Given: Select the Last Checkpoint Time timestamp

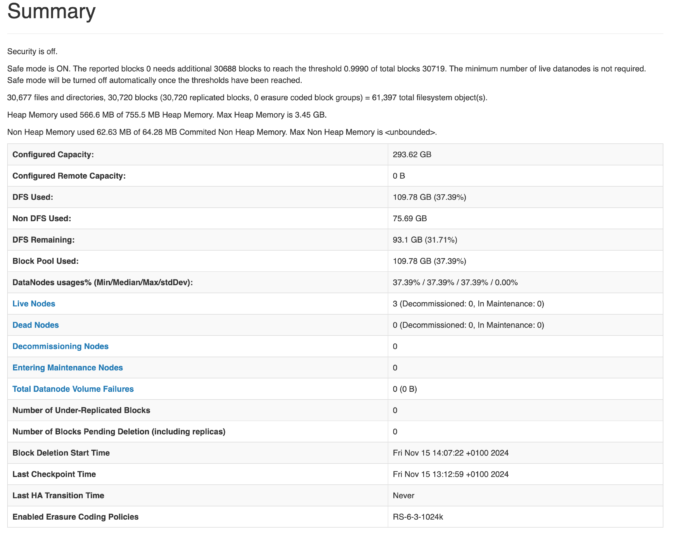Looking at the screenshot, I should point(450,474).
